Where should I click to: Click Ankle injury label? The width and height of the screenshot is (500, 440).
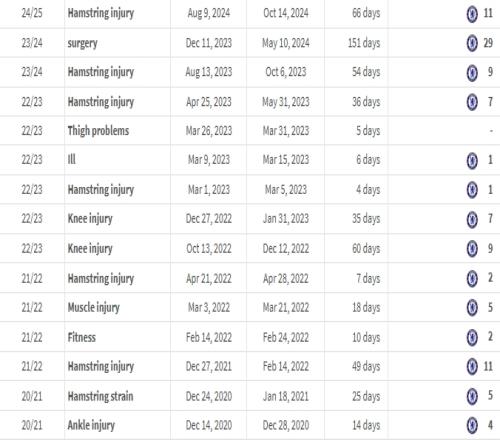[x=91, y=425]
